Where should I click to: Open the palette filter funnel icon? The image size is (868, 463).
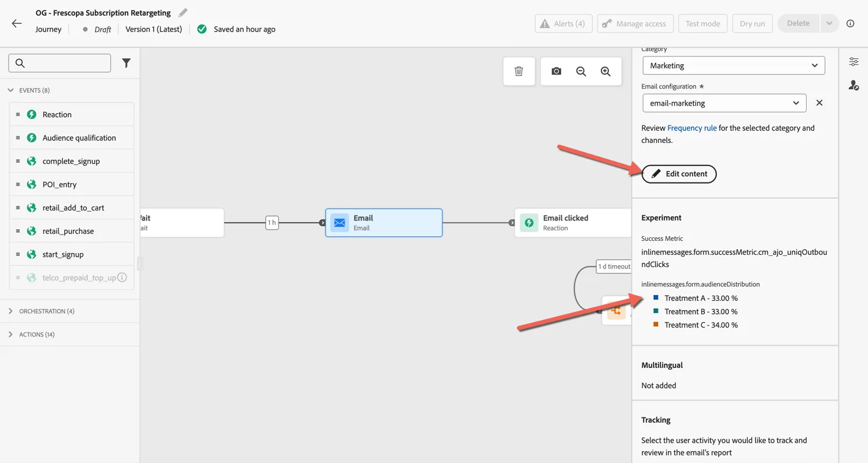pos(126,63)
